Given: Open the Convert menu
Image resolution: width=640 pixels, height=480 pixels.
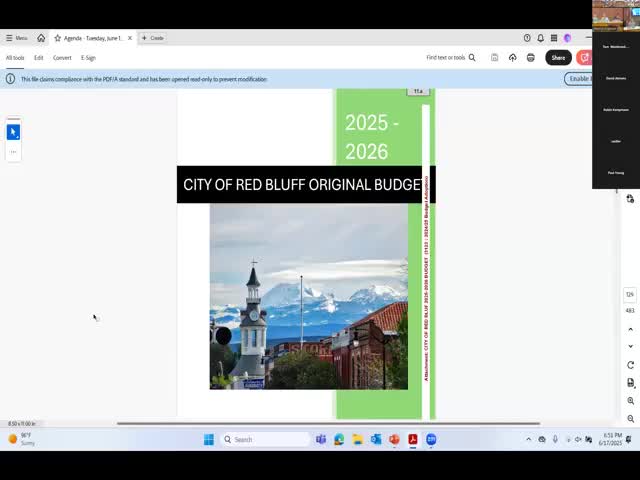Looking at the screenshot, I should pyautogui.click(x=62, y=58).
